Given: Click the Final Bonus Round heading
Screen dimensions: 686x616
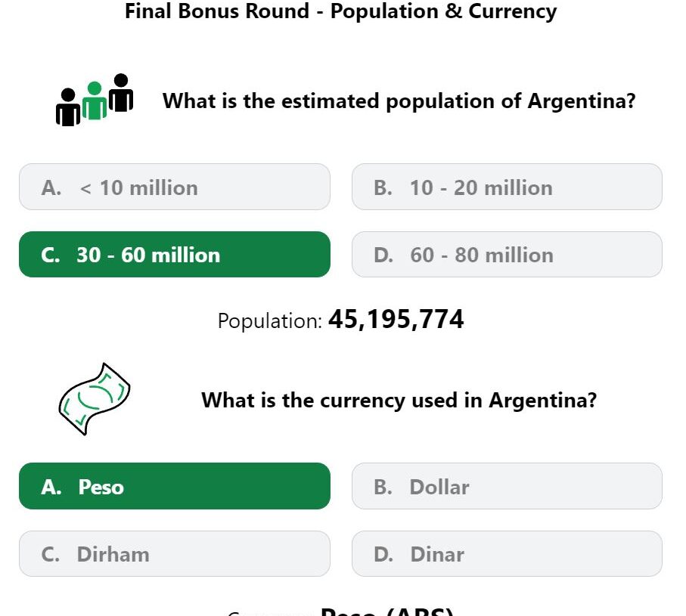Looking at the screenshot, I should tap(341, 11).
